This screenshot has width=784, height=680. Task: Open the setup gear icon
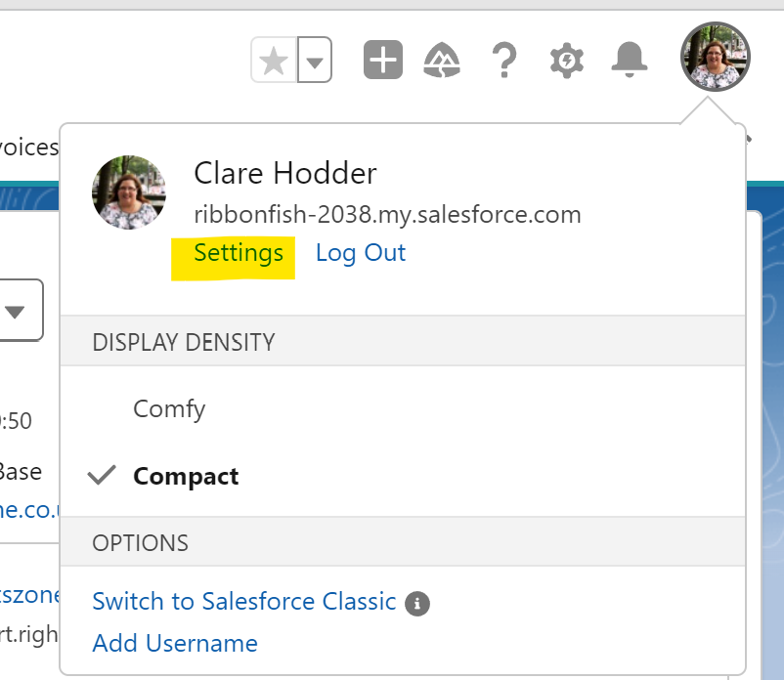(x=567, y=62)
